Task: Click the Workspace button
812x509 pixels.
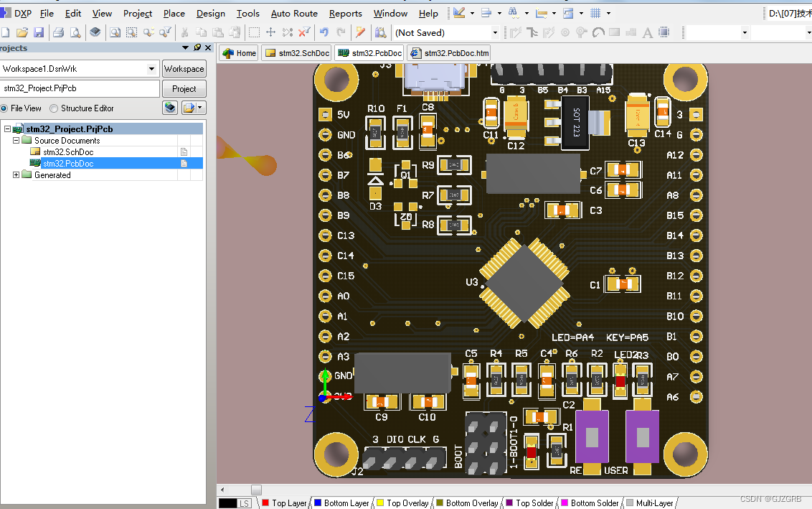Action: point(184,69)
